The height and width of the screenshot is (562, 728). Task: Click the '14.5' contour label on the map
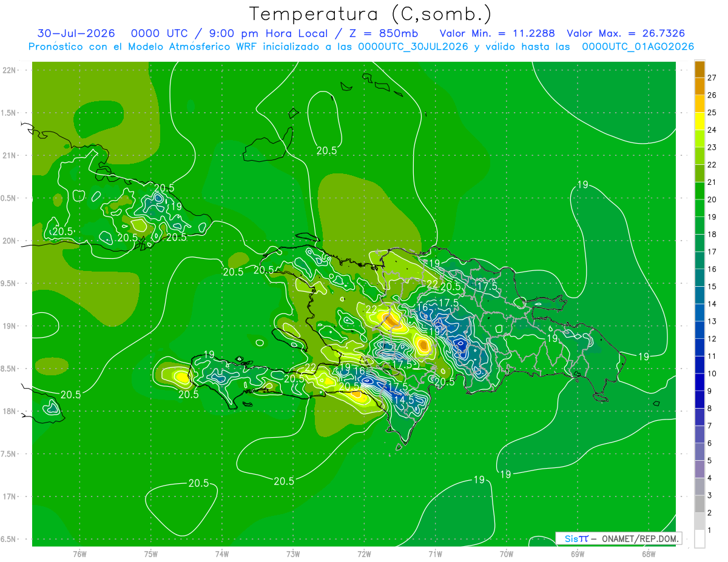(404, 400)
